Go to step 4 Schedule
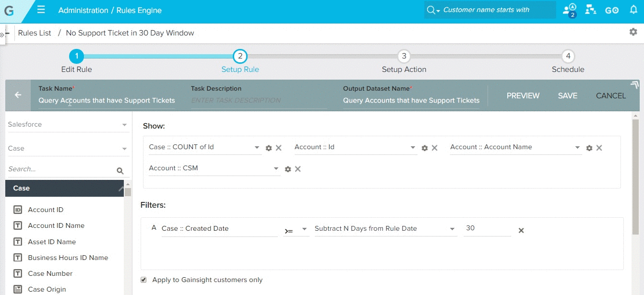644x295 pixels. (568, 57)
